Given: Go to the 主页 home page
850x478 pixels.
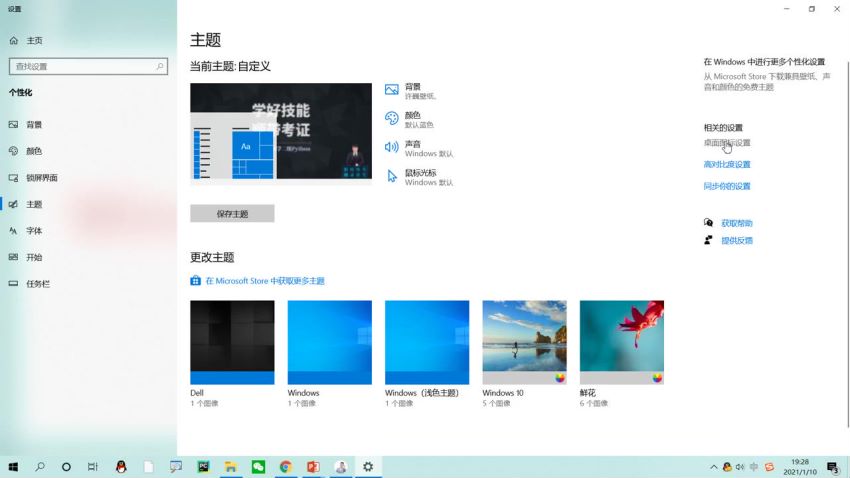Looking at the screenshot, I should [x=26, y=41].
